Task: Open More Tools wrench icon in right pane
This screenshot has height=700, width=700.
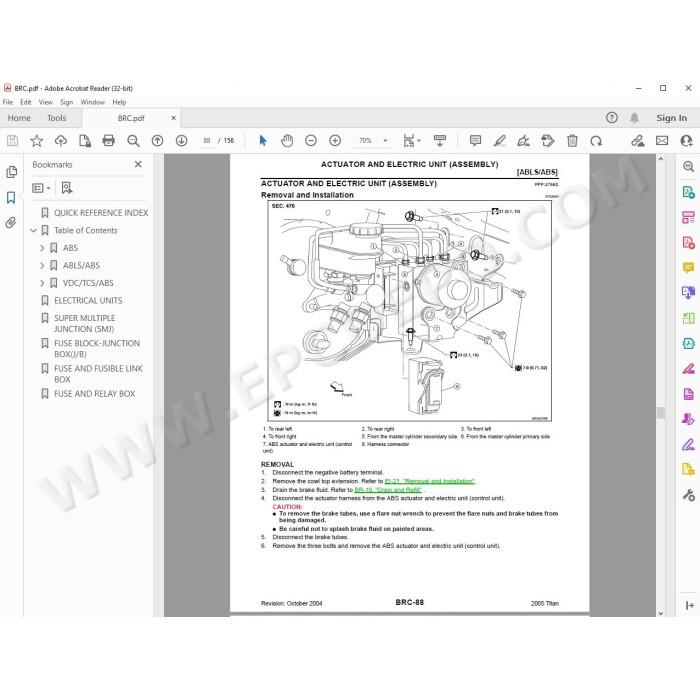Action: coord(688,495)
